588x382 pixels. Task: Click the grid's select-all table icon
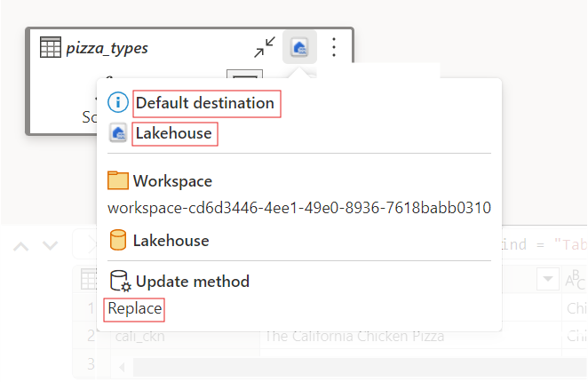(89, 279)
